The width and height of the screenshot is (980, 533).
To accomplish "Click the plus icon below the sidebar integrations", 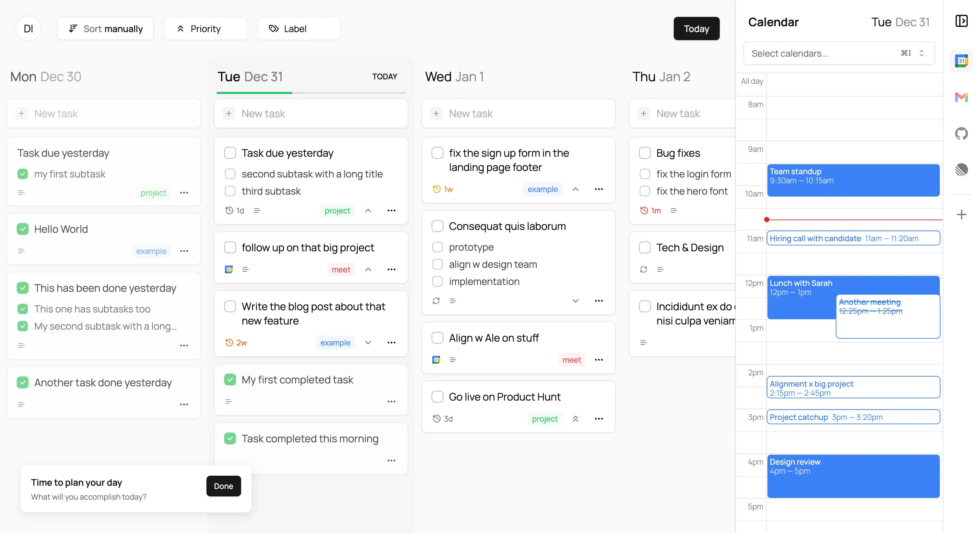I will click(962, 215).
